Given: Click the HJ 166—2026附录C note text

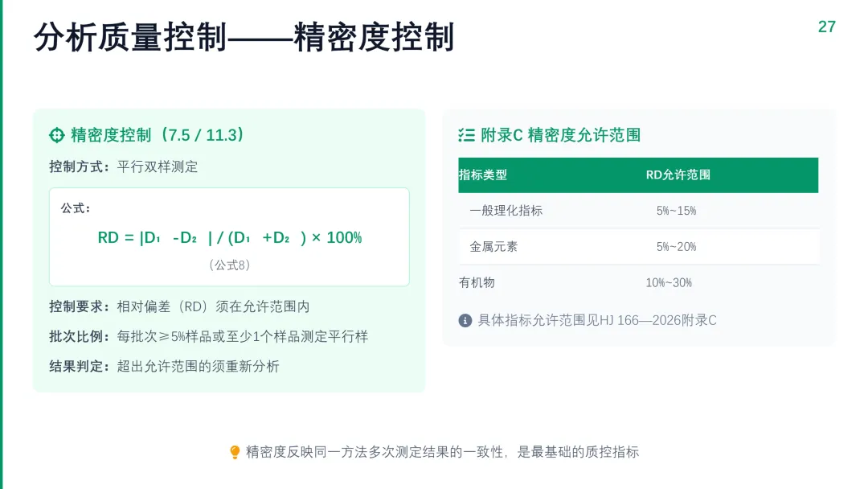Looking at the screenshot, I should [x=597, y=321].
